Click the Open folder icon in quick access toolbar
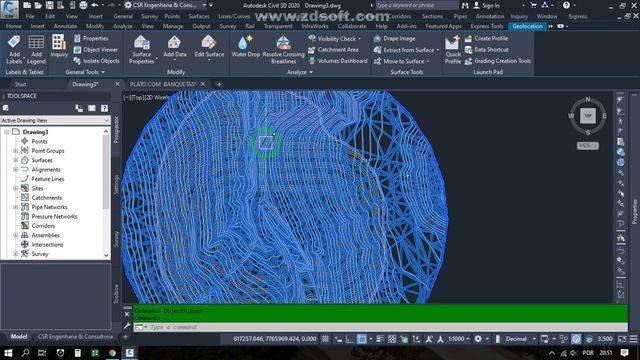 [x=38, y=5]
